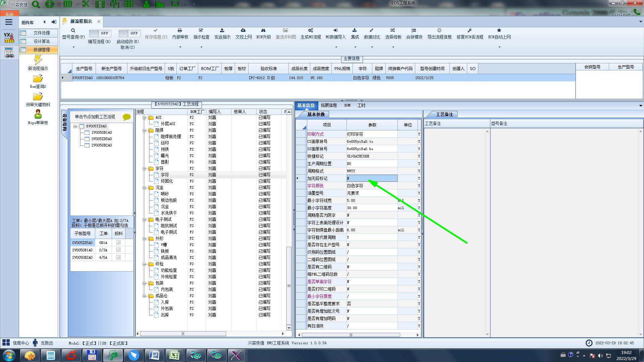Open dropdown arrow under MI数据导入
644x362 pixels.
pyautogui.click(x=336, y=47)
